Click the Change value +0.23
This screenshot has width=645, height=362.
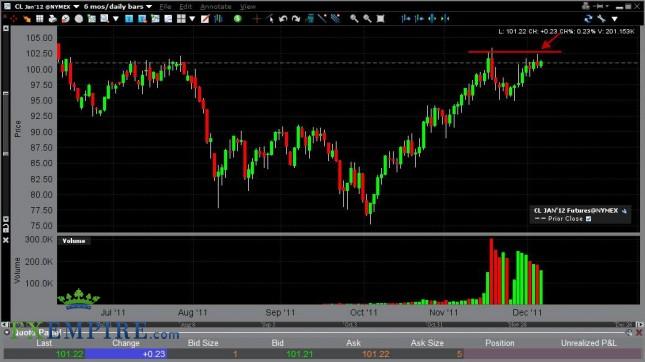click(x=154, y=354)
